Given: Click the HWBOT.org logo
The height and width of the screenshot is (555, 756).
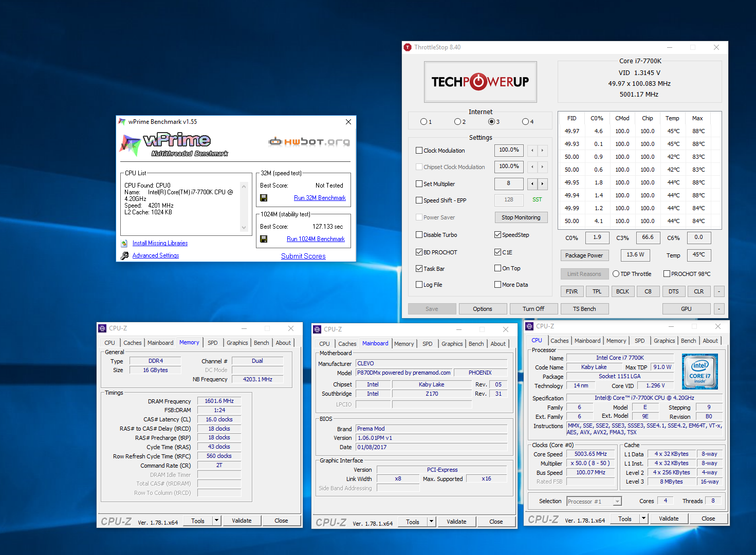Looking at the screenshot, I should pos(309,142).
